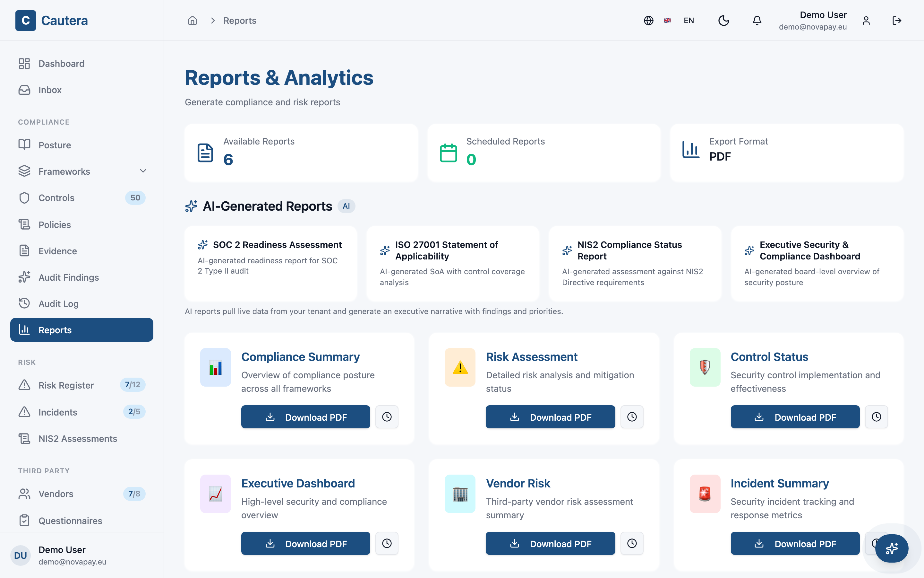Click the AI badge next to heading
This screenshot has width=924, height=578.
pyautogui.click(x=346, y=206)
